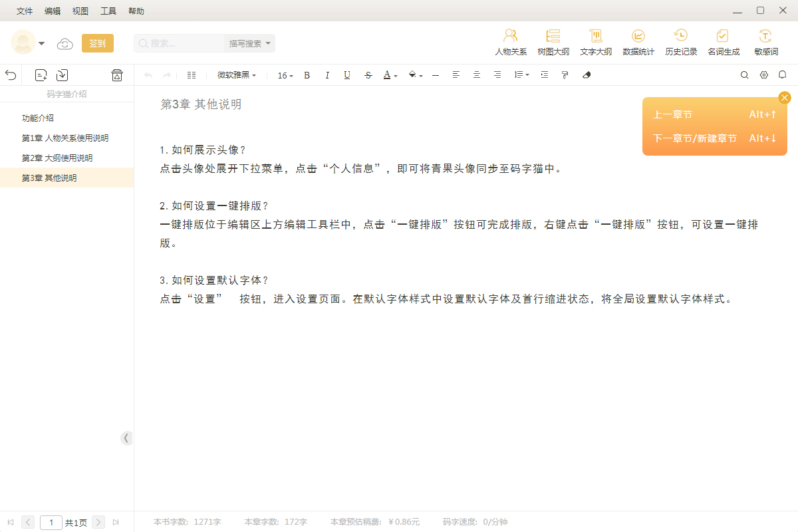The height and width of the screenshot is (532, 798).
Task: Expand the 描写搜索 search type dropdown
Action: tap(250, 43)
